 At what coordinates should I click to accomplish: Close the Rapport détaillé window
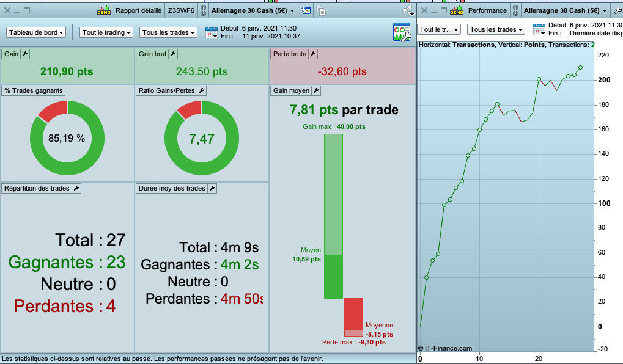click(7, 11)
